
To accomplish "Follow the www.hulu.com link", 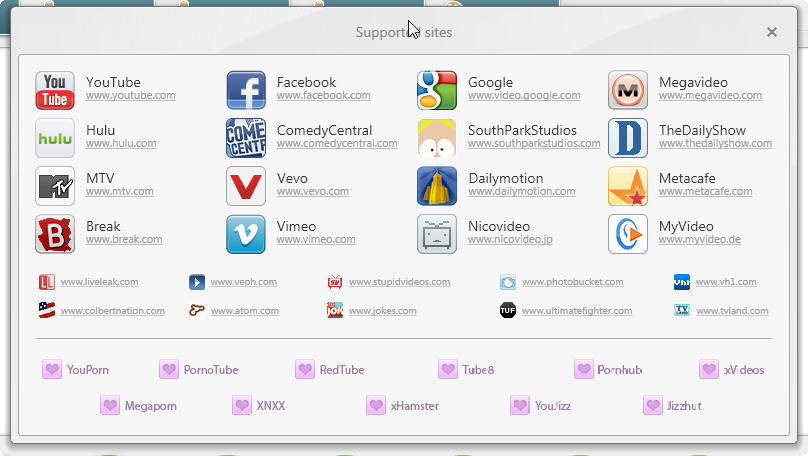I will point(121,144).
